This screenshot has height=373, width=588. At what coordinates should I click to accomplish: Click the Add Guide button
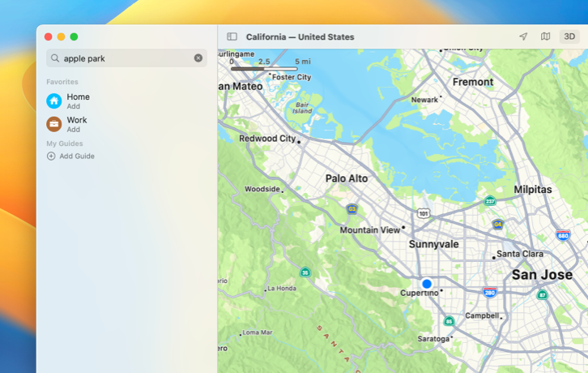[70, 156]
